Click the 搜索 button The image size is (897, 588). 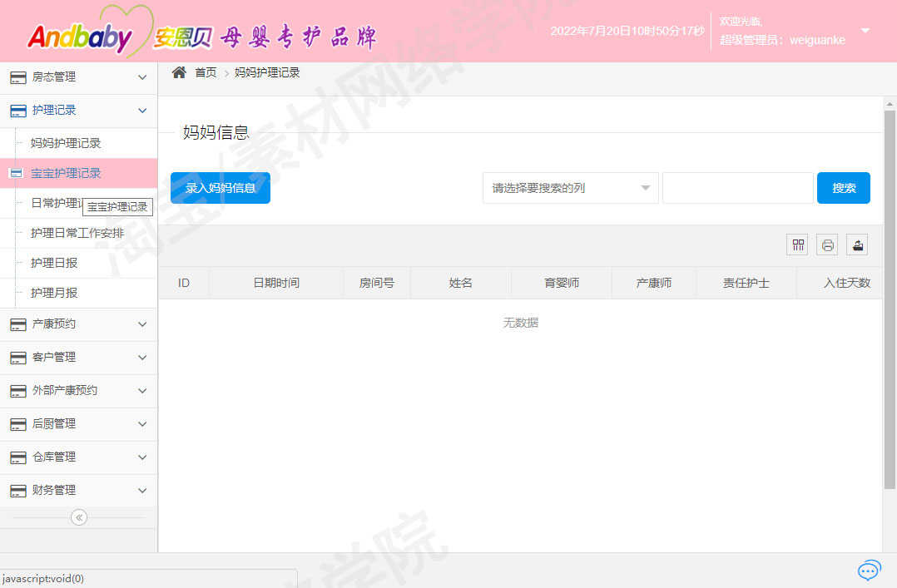coord(843,188)
